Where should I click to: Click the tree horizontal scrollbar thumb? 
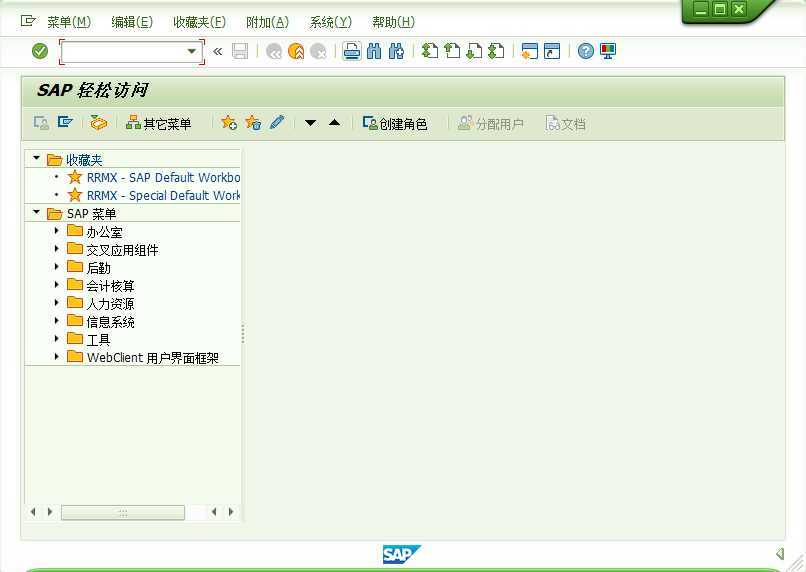[123, 512]
